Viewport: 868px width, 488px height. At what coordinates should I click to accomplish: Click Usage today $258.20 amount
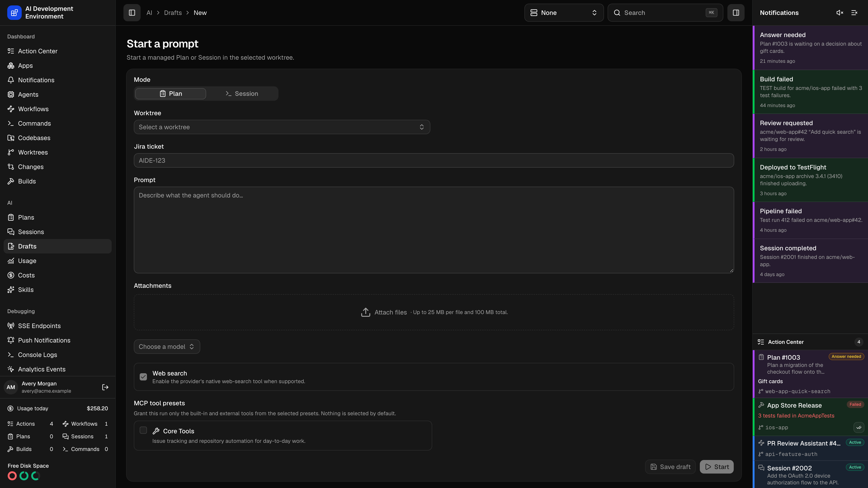click(97, 408)
